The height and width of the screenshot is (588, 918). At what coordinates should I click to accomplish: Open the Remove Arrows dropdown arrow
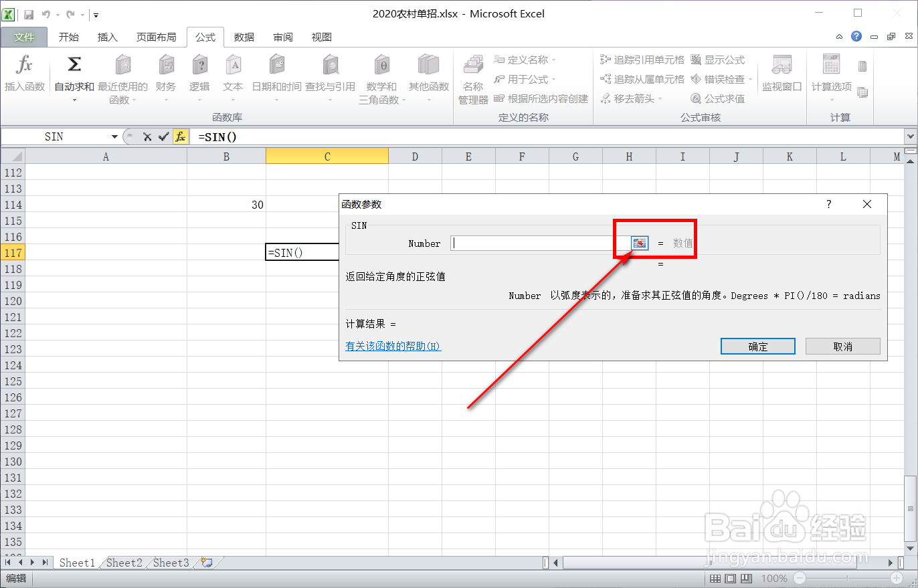click(660, 99)
